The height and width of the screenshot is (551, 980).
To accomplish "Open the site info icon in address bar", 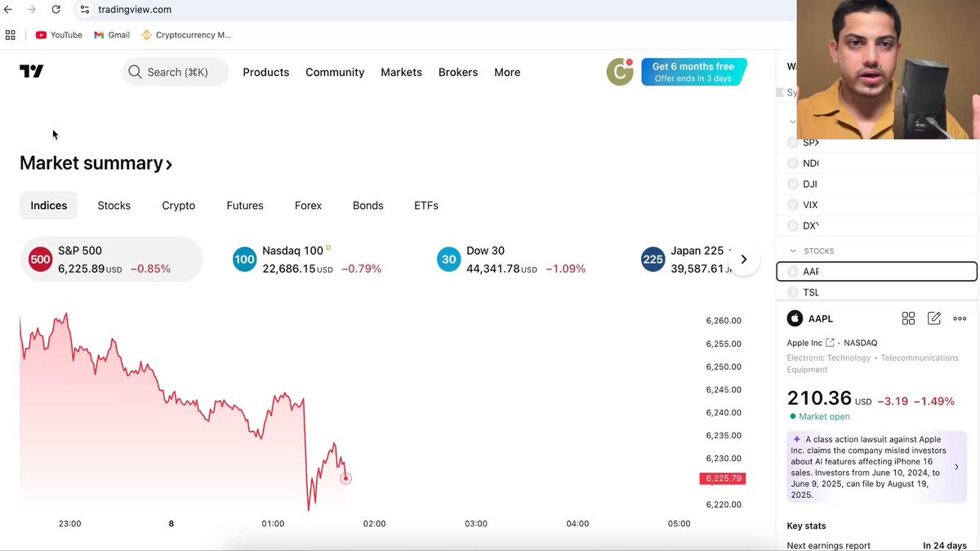I will pyautogui.click(x=85, y=10).
